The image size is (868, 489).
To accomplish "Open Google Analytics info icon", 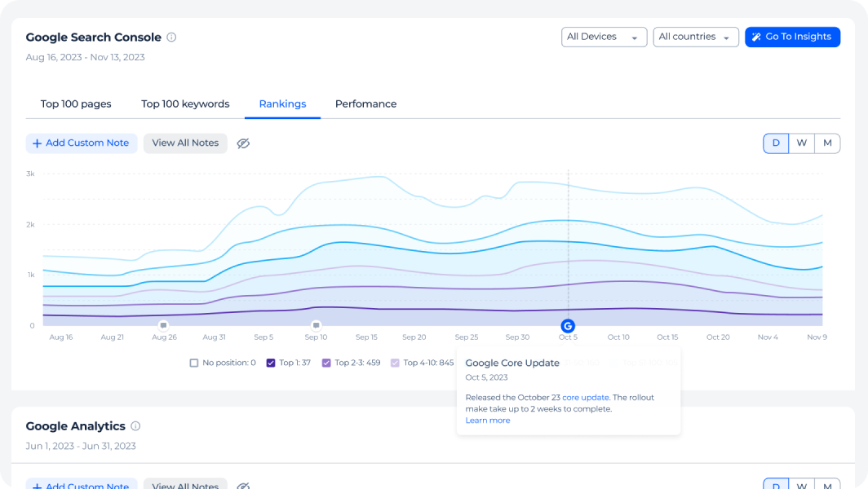I will click(x=135, y=426).
